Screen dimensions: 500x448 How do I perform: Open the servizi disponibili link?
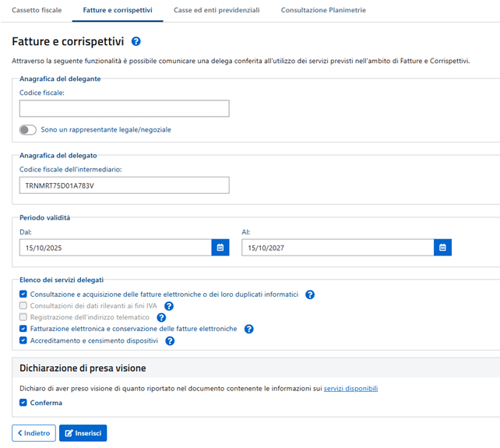(x=354, y=388)
